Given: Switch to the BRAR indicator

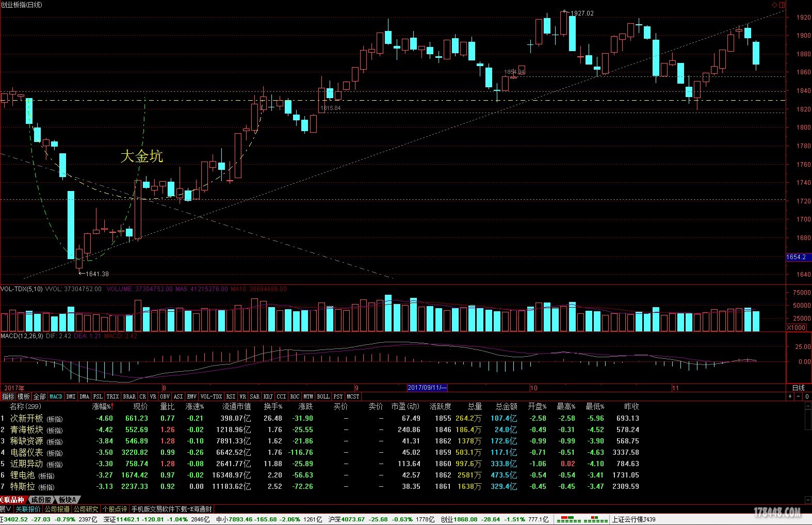Looking at the screenshot, I should click(x=129, y=396).
